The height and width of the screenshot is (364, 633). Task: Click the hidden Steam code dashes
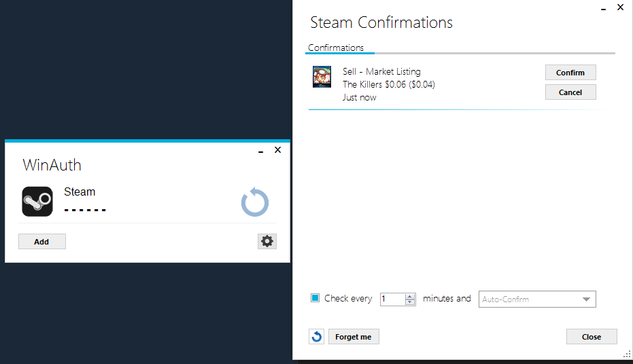pyautogui.click(x=85, y=210)
